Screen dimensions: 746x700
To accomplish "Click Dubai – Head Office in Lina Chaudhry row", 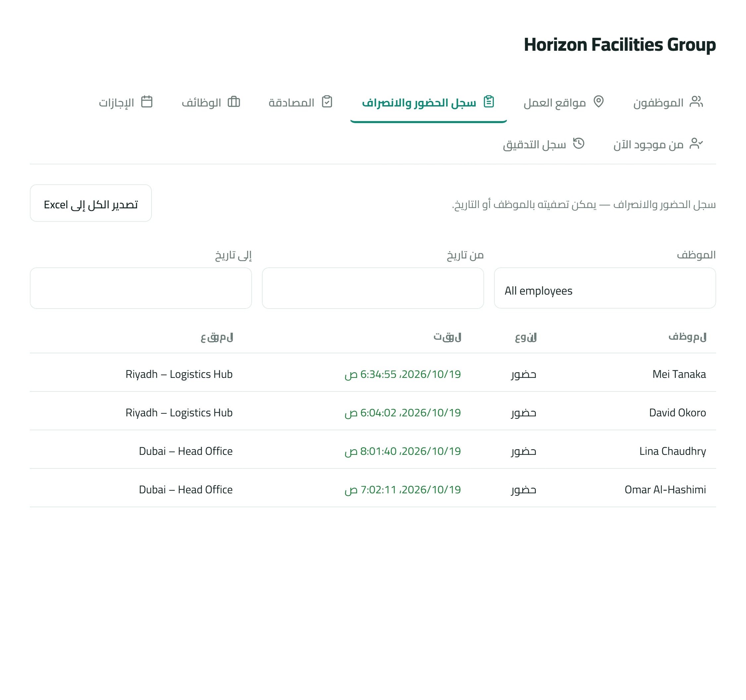I will pos(186,452).
